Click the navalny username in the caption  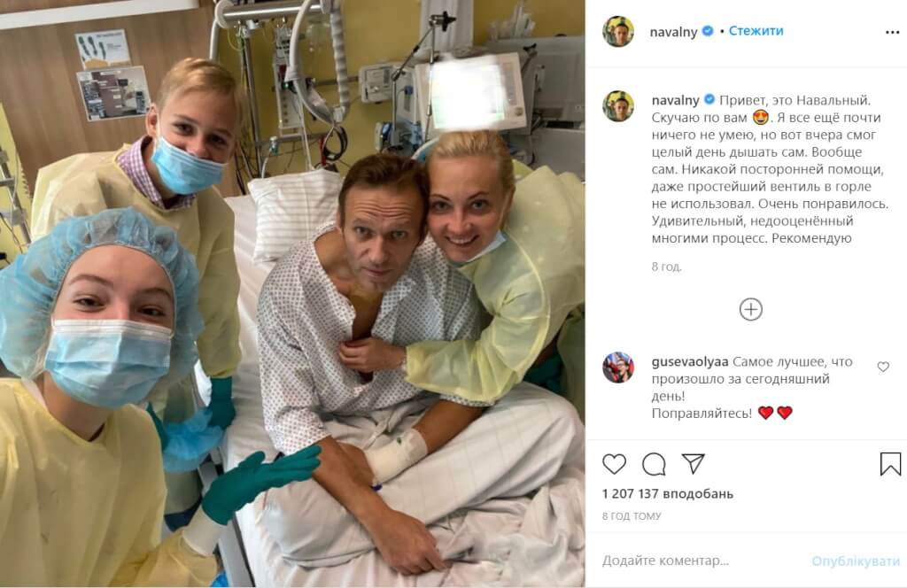click(x=675, y=101)
